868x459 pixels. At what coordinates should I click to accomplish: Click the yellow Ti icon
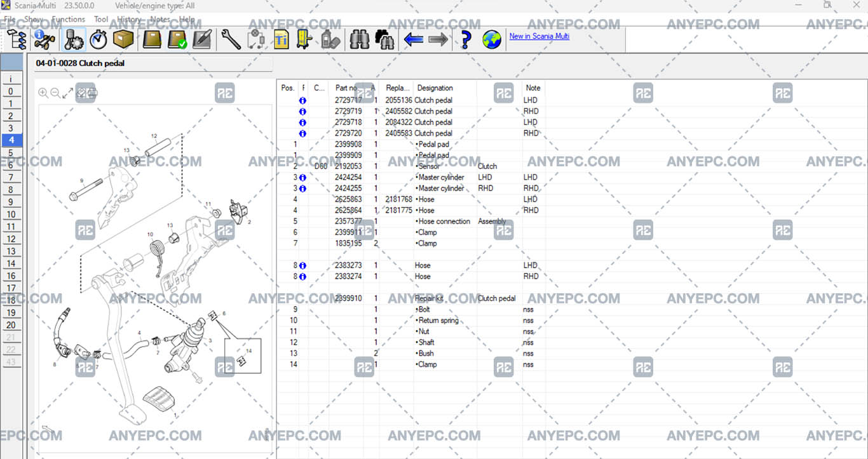[281, 39]
